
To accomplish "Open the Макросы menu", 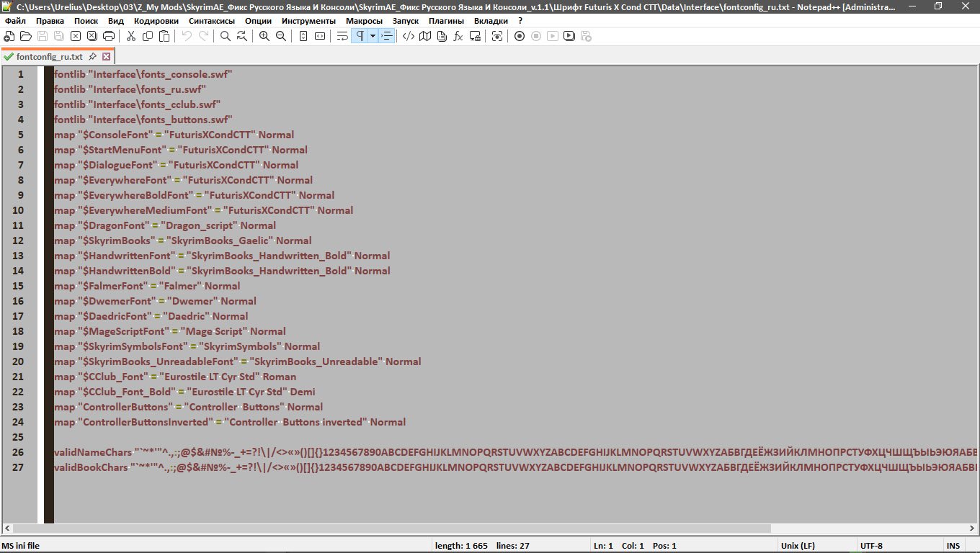I will click(364, 21).
